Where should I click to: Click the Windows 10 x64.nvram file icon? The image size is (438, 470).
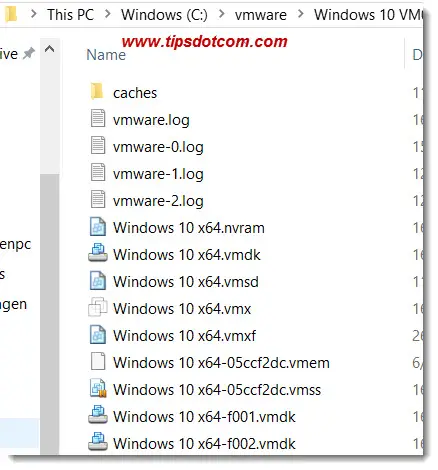point(98,227)
